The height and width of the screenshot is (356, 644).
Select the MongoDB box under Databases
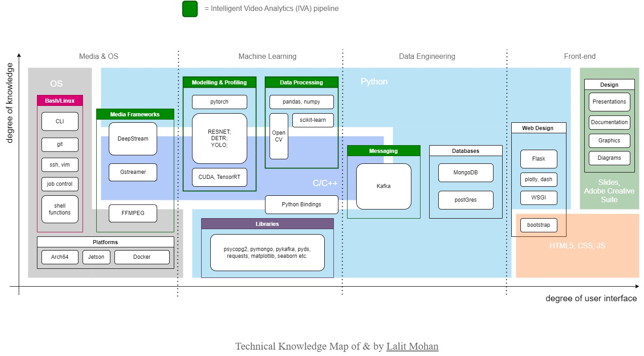pyautogui.click(x=466, y=173)
